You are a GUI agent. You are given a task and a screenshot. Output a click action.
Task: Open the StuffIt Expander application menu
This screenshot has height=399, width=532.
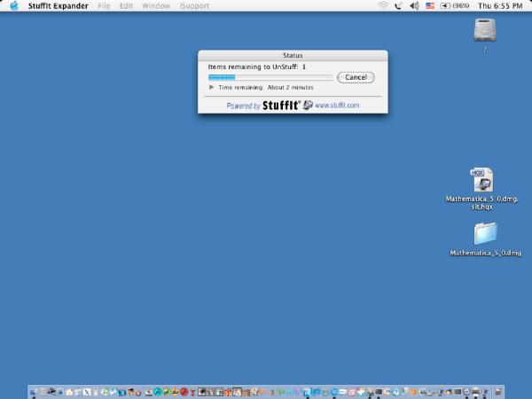(x=59, y=5)
